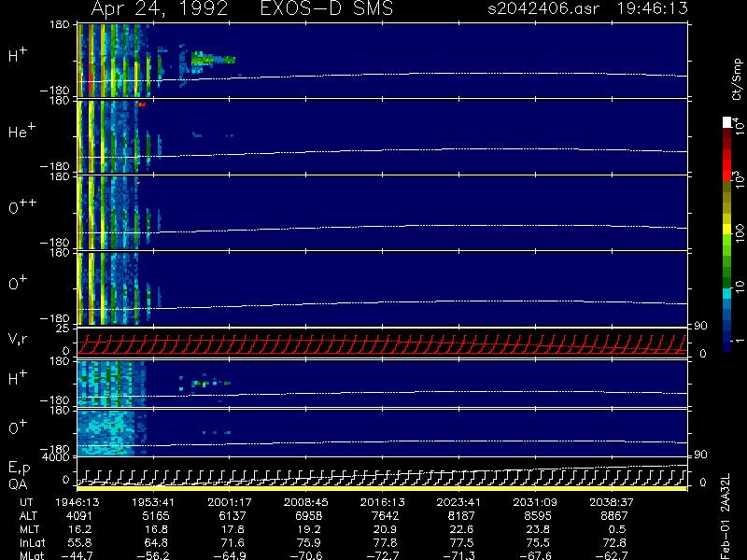Click the MLT value '19.2'
This screenshot has width=747, height=560.
pos(309,529)
